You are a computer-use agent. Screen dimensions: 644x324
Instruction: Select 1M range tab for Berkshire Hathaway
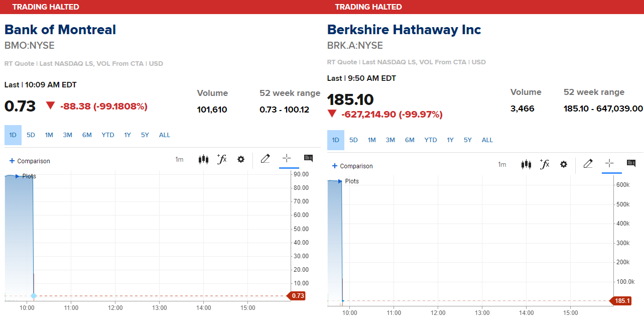pos(371,140)
